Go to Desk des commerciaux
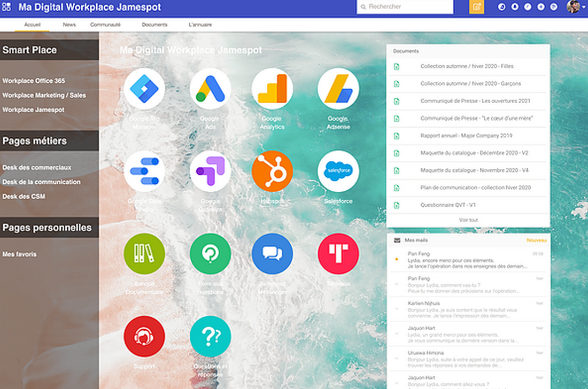Screen dimensions: 588x389 [x=37, y=168]
